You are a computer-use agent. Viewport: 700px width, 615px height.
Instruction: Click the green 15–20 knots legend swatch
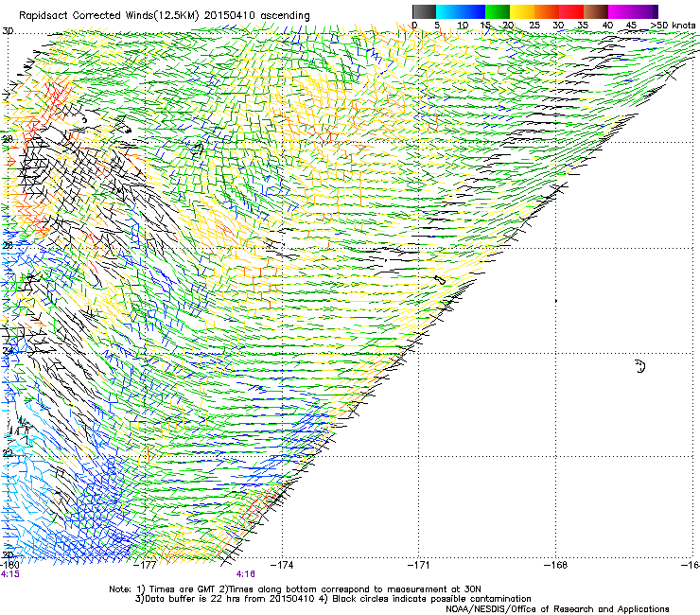[498, 11]
